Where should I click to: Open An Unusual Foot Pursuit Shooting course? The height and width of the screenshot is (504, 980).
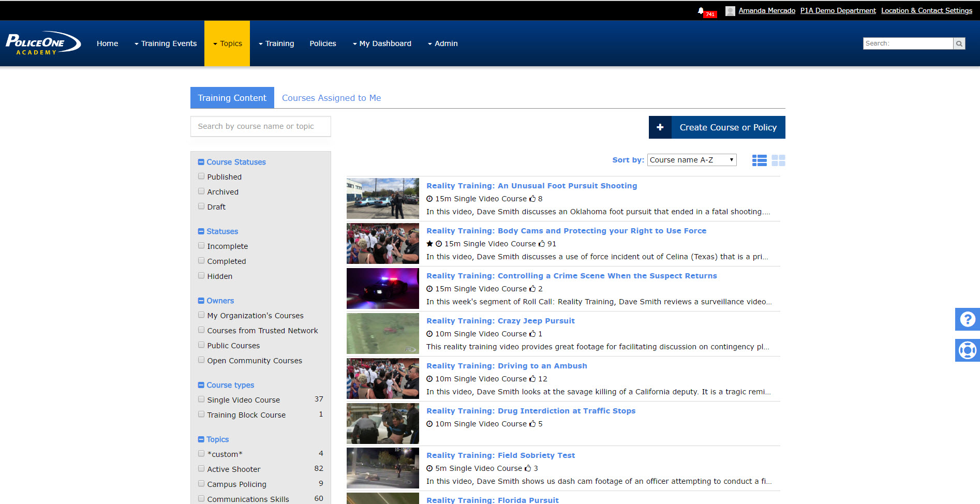[x=531, y=186]
